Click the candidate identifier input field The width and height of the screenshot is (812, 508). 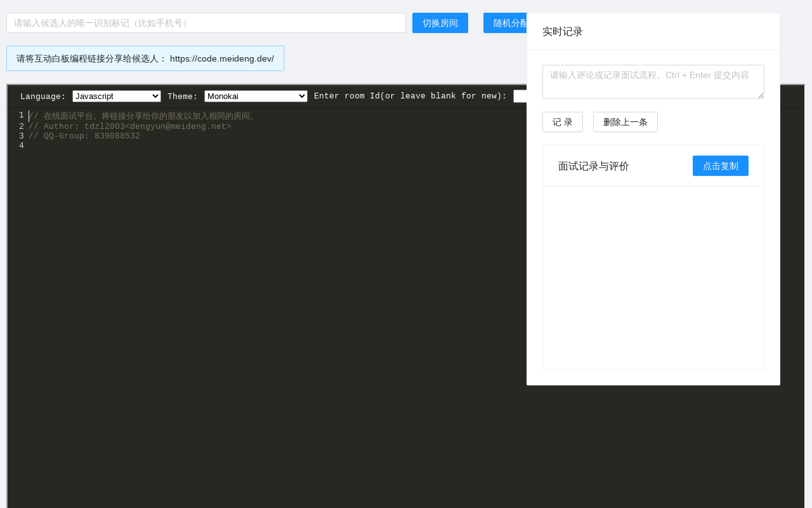click(x=206, y=23)
